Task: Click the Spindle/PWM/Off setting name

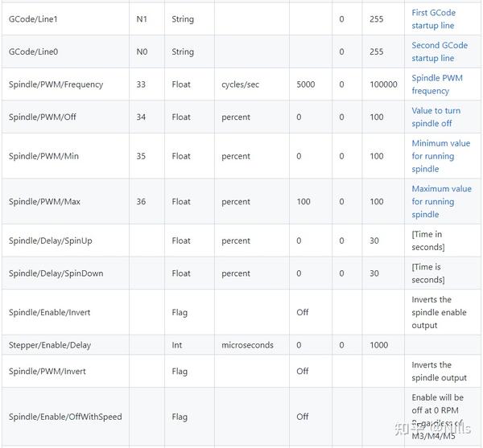Action: click(43, 117)
